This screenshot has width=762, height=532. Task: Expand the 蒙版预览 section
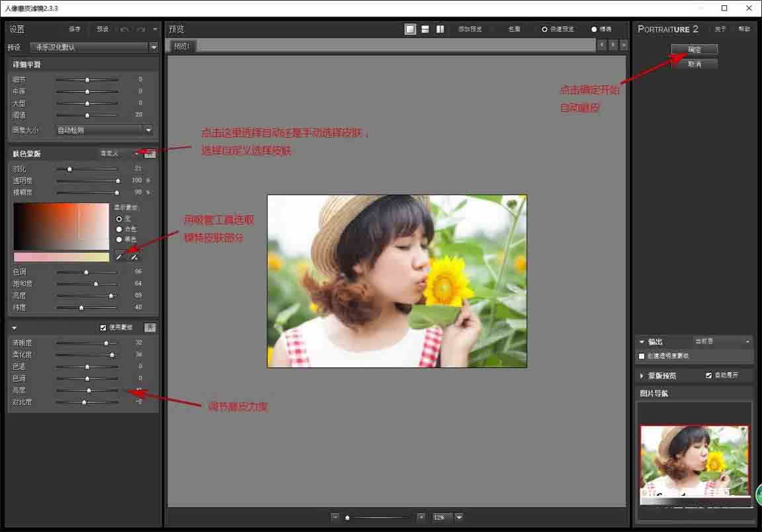[642, 376]
